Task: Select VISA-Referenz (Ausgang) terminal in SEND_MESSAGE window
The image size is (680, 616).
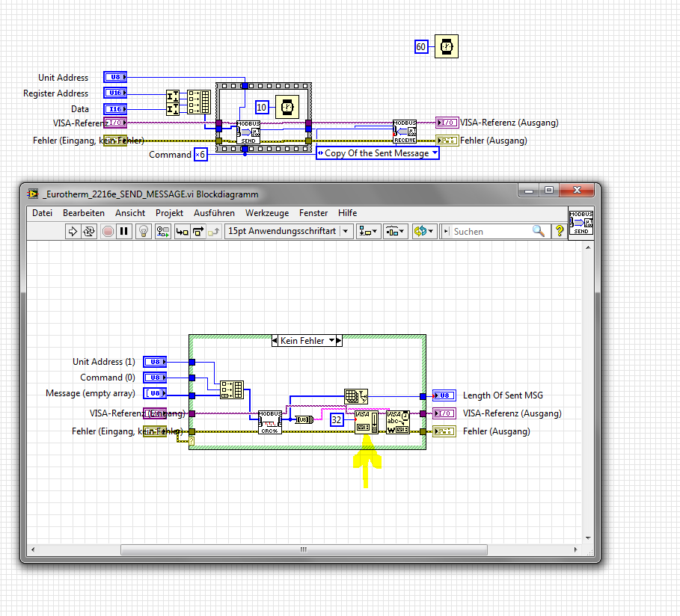Action: [x=444, y=413]
